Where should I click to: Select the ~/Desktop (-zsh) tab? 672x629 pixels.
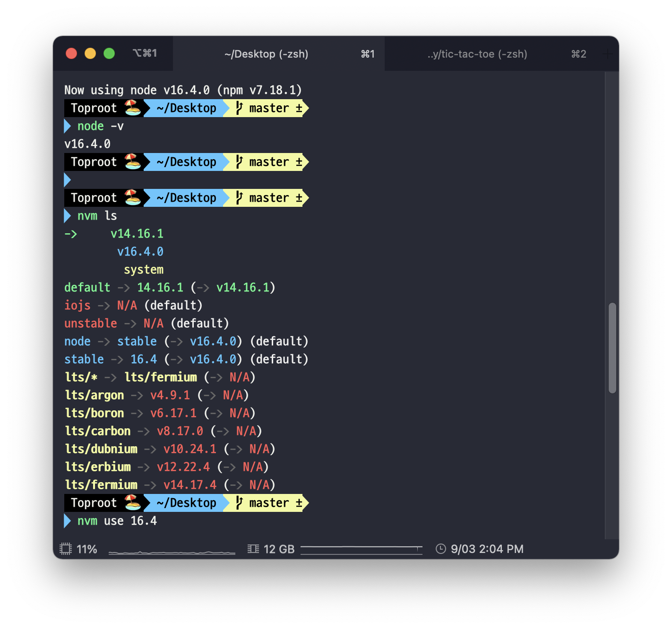coord(267,54)
